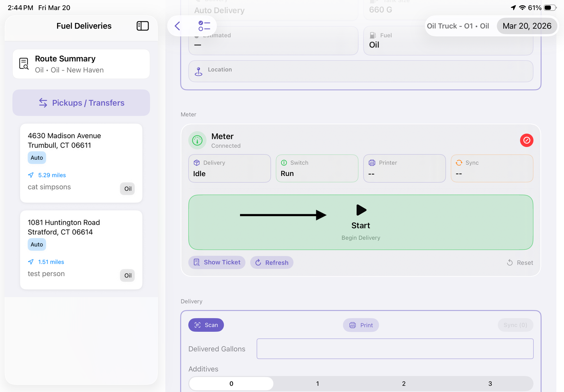Select additive amount 1

tap(317, 384)
